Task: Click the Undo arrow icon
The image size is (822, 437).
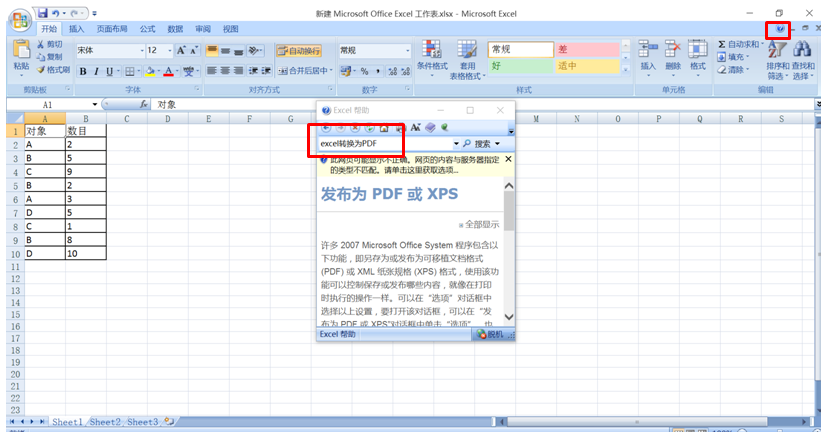Action: (x=55, y=13)
